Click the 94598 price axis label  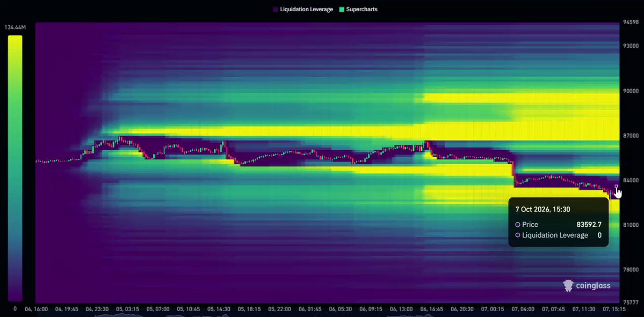coord(630,23)
